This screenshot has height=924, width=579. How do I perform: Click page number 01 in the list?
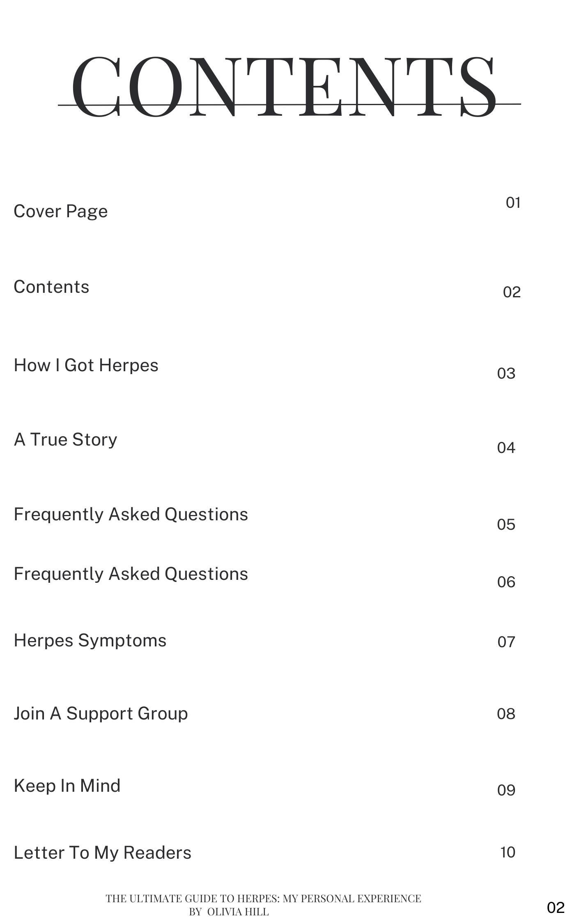tap(513, 203)
